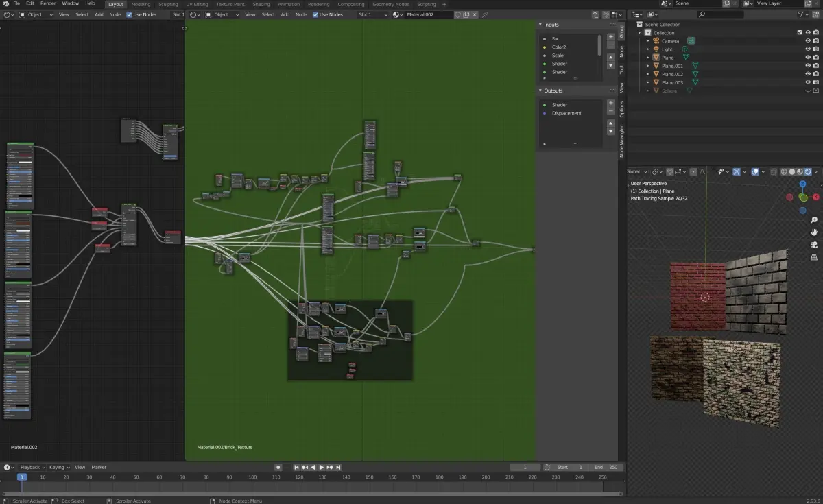Open the Slot 1 dropdown in right node editor

(x=373, y=14)
